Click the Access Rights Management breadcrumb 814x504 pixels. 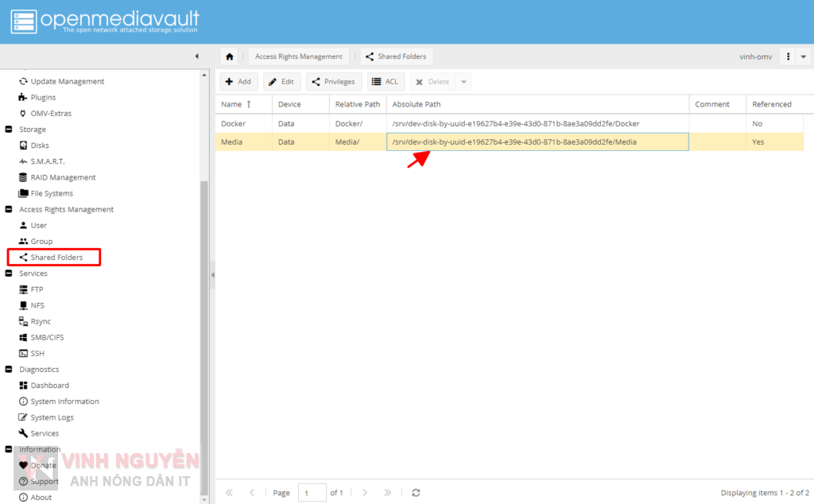(298, 56)
